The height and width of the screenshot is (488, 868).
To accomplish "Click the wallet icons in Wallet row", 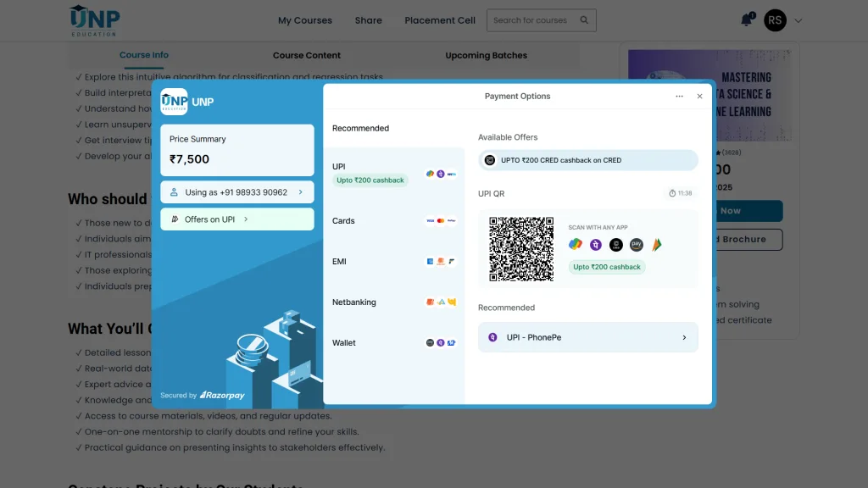I will click(x=441, y=342).
